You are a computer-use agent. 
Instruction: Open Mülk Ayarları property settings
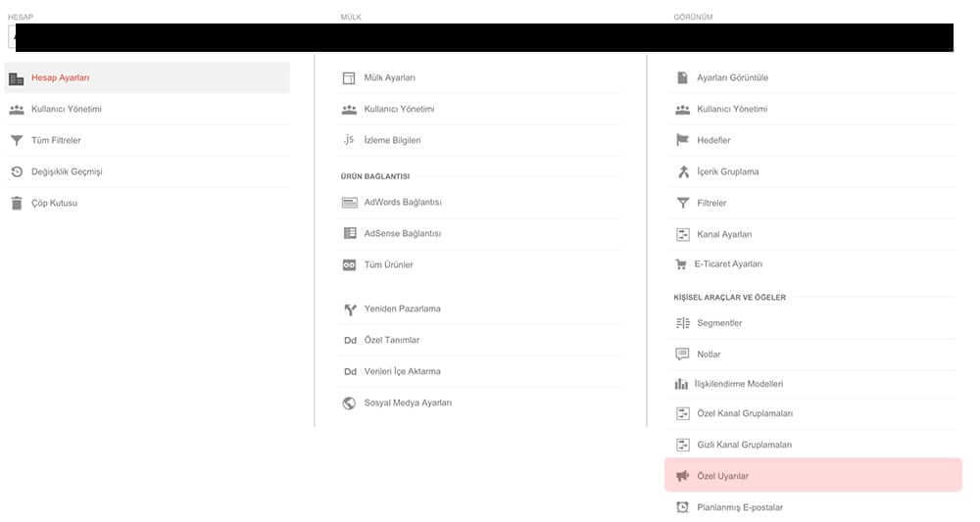pos(389,78)
